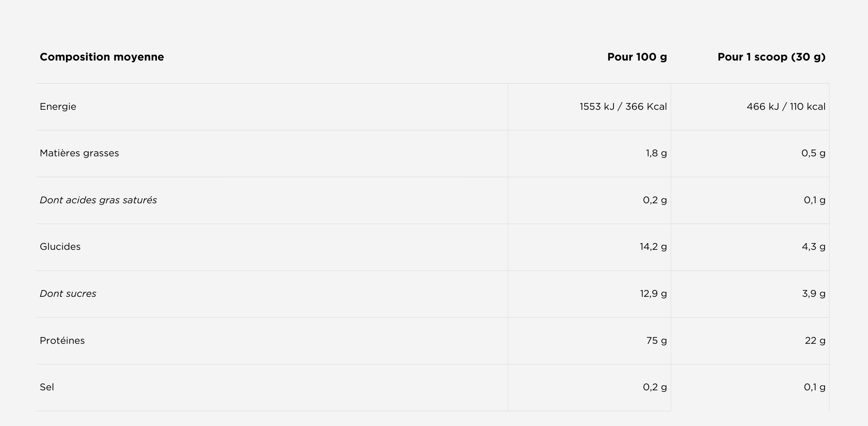Click the '4,3 g' carbohydrate value
The width and height of the screenshot is (868, 426).
coord(813,247)
